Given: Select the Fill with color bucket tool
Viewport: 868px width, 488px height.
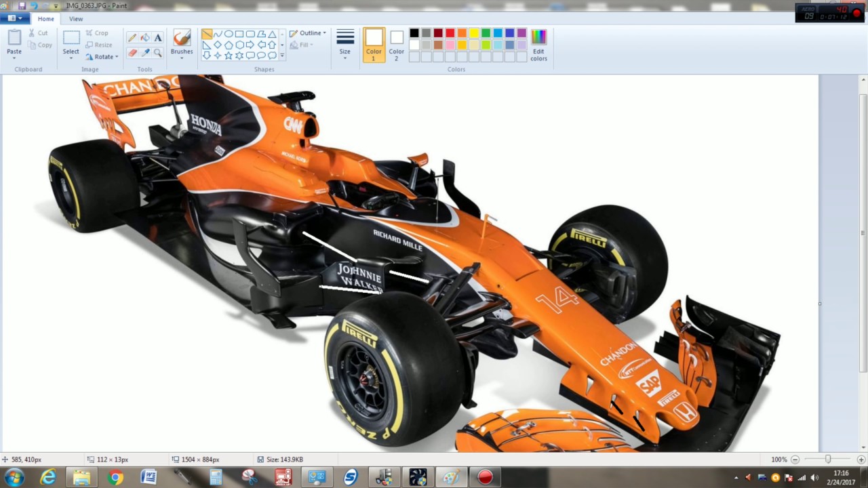Looking at the screenshot, I should tap(145, 38).
